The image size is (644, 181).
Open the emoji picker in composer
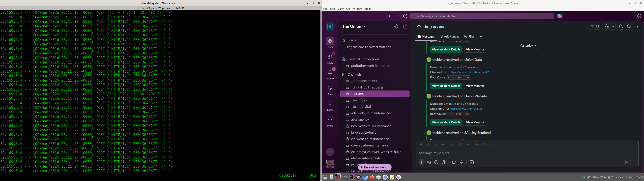[x=436, y=162]
